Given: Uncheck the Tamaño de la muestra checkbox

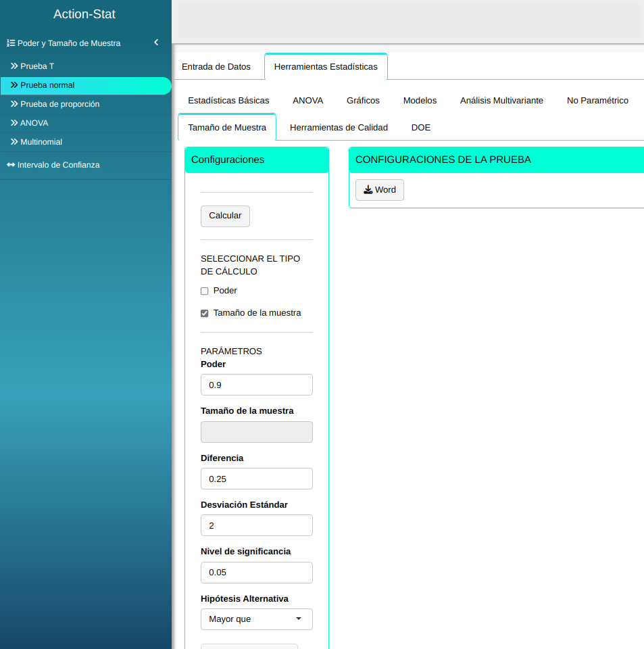Looking at the screenshot, I should point(205,314).
